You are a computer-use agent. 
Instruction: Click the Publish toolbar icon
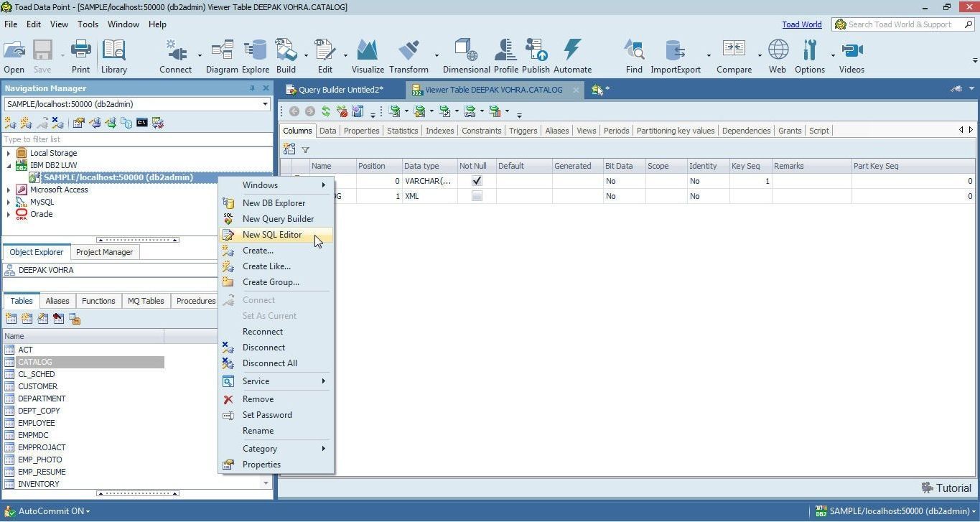point(536,57)
